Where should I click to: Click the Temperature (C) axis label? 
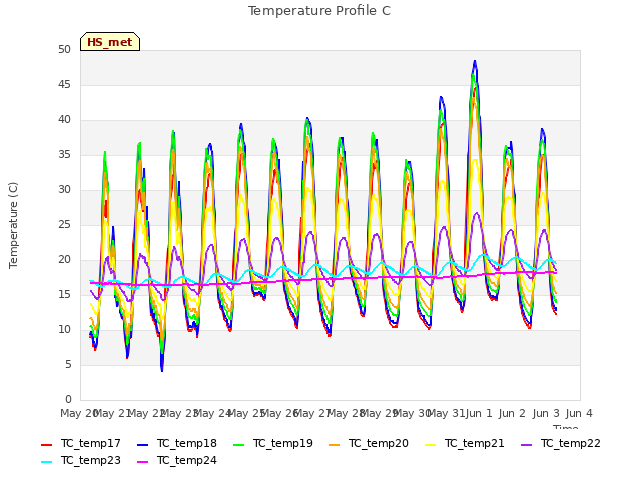point(13,225)
